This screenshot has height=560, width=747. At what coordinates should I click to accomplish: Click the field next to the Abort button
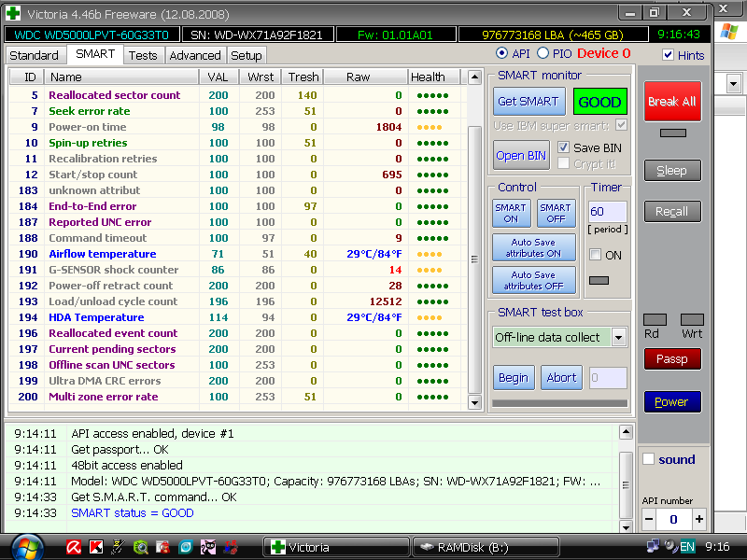coord(608,378)
